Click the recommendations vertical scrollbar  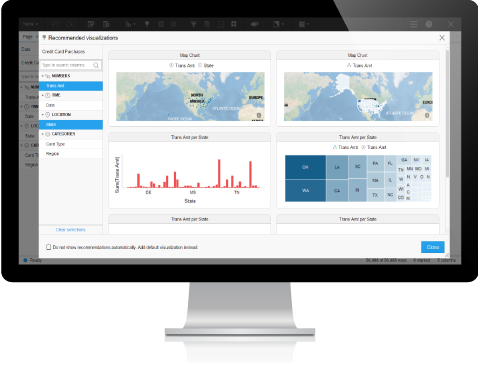point(447,113)
